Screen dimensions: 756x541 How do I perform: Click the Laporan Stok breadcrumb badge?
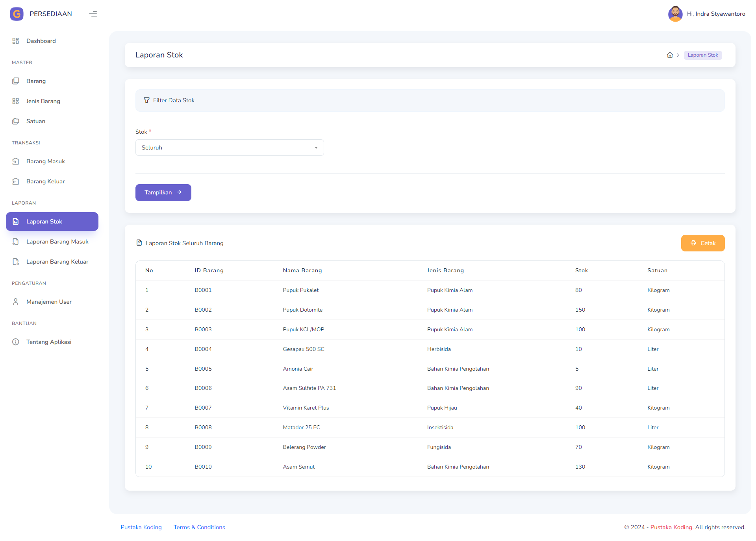[703, 55]
